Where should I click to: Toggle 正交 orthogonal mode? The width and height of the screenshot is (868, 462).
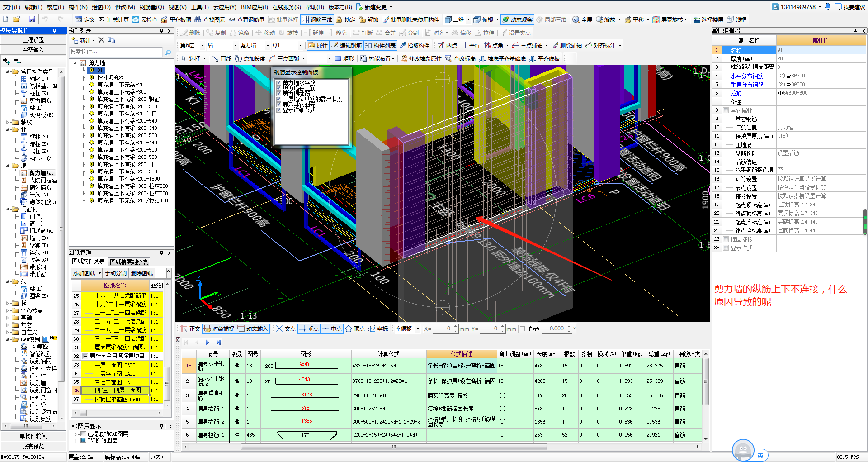click(x=190, y=329)
